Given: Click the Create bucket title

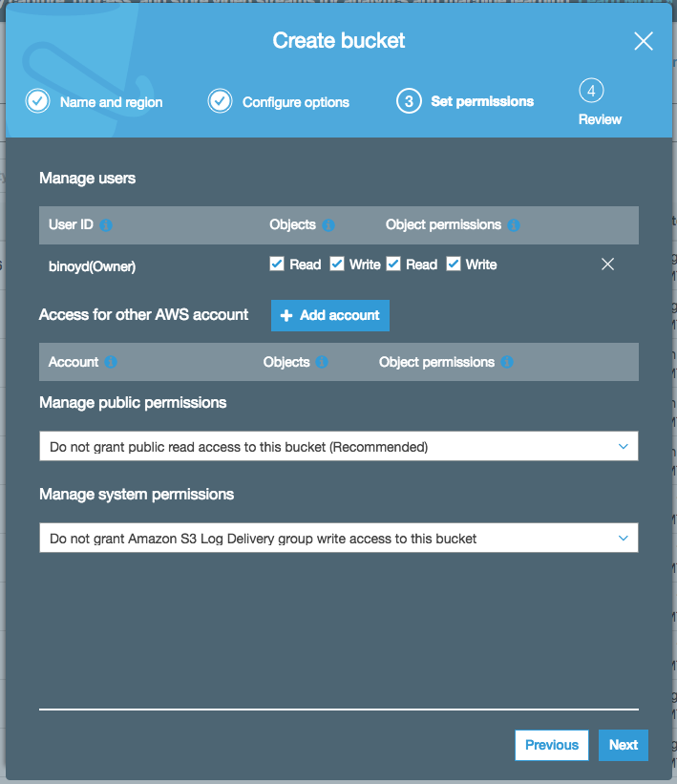Looking at the screenshot, I should 338,40.
